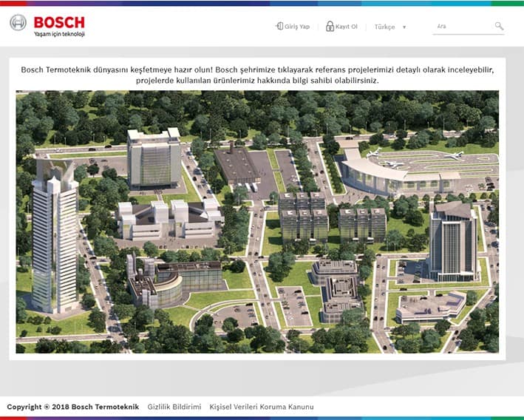Viewport: 524px width, 420px height.
Task: Open the Türkçe language dropdown
Action: pyautogui.click(x=389, y=27)
